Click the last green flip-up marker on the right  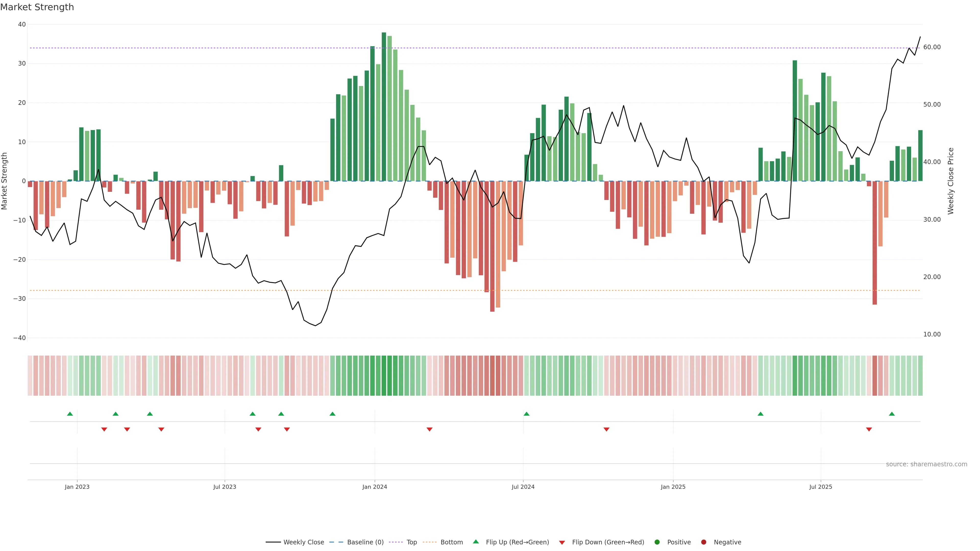pos(892,414)
